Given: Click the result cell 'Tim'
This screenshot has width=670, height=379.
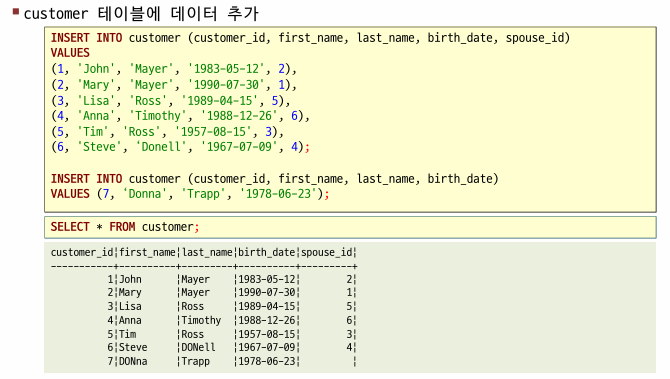Looking at the screenshot, I should tap(127, 334).
